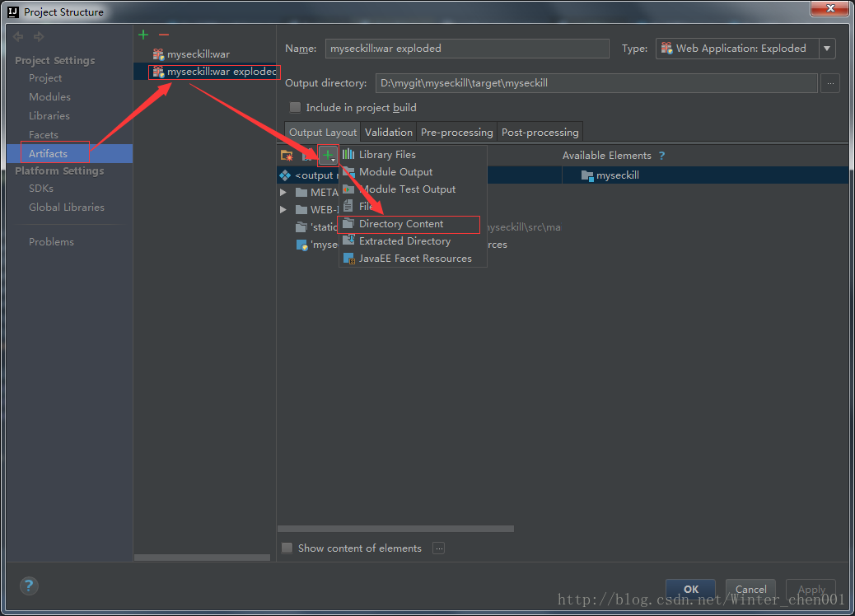The image size is (855, 616).
Task: Choose File from the add menu
Action: [x=413, y=206]
